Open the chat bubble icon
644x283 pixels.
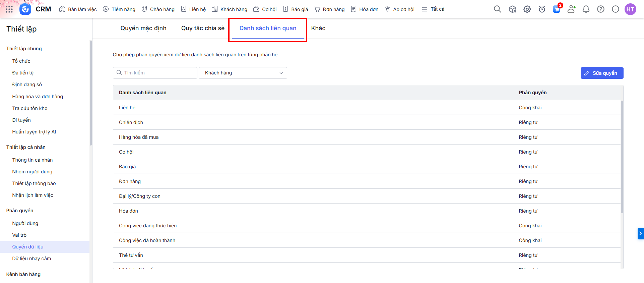[x=616, y=9]
